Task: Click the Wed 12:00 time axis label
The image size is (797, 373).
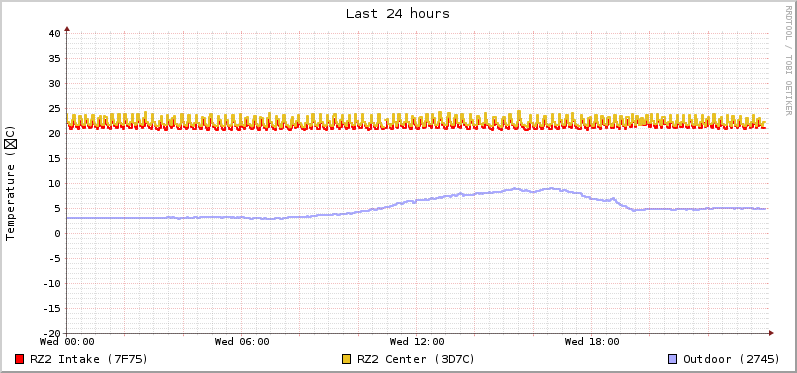Action: pos(417,341)
